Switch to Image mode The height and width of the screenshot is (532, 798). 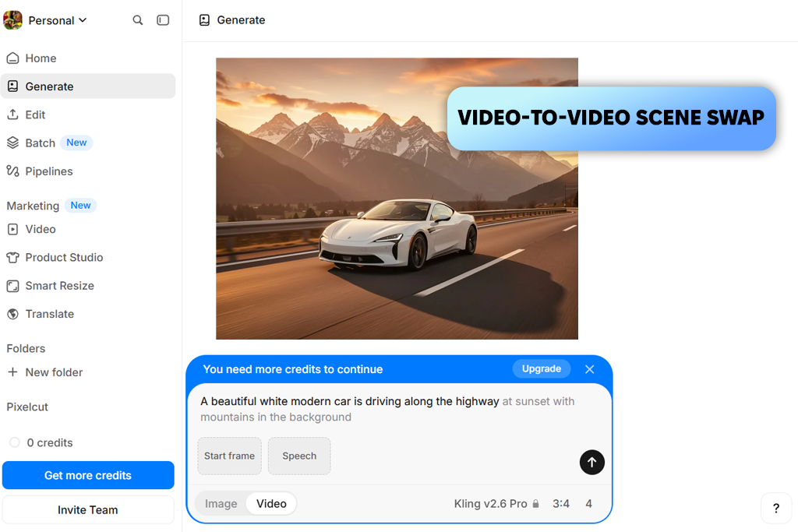coord(221,503)
